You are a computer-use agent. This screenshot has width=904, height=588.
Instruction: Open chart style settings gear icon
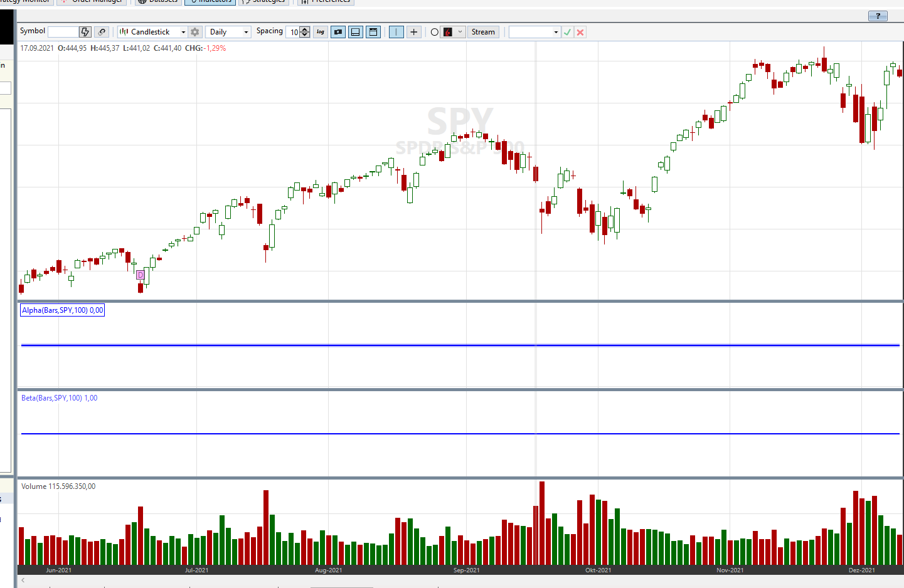pyautogui.click(x=195, y=32)
